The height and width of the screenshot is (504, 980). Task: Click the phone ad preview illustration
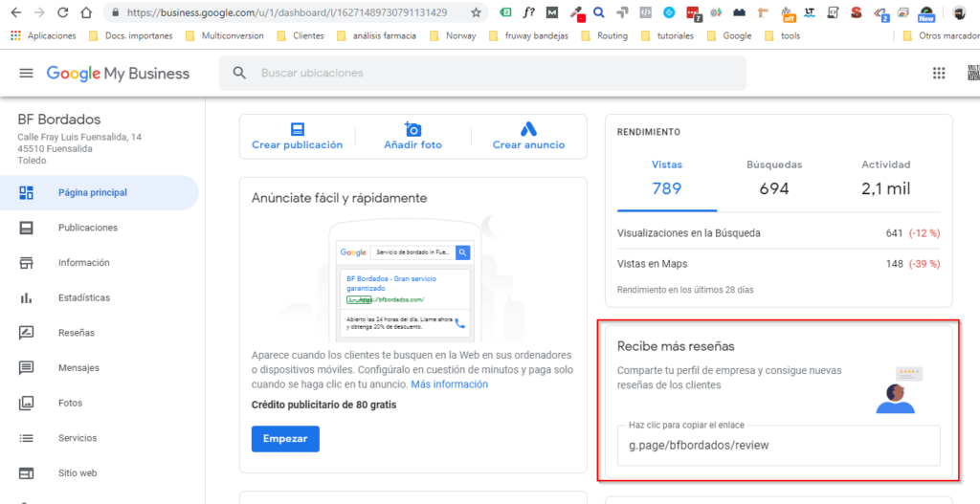[x=405, y=280]
